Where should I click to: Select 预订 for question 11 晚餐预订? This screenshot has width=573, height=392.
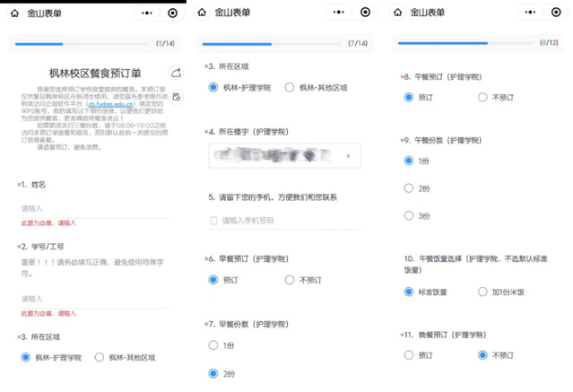(409, 355)
